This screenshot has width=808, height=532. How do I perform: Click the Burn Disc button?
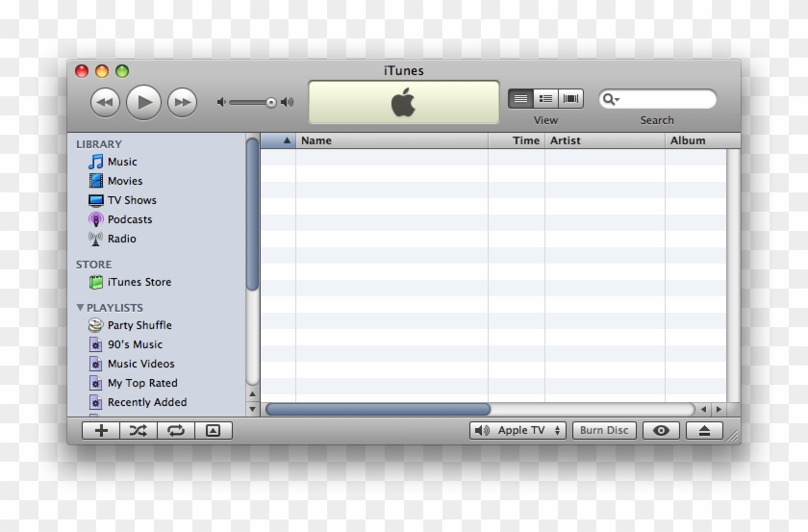(x=604, y=430)
